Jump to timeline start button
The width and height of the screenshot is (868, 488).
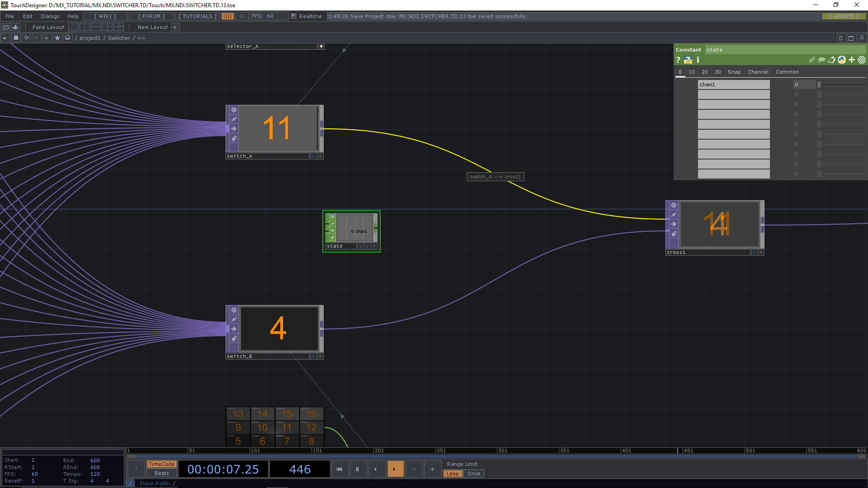click(x=340, y=469)
